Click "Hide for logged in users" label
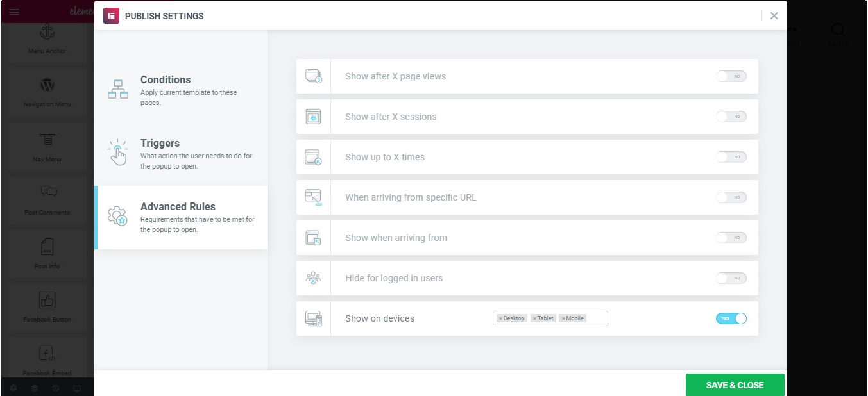The width and height of the screenshot is (868, 396). (x=394, y=278)
